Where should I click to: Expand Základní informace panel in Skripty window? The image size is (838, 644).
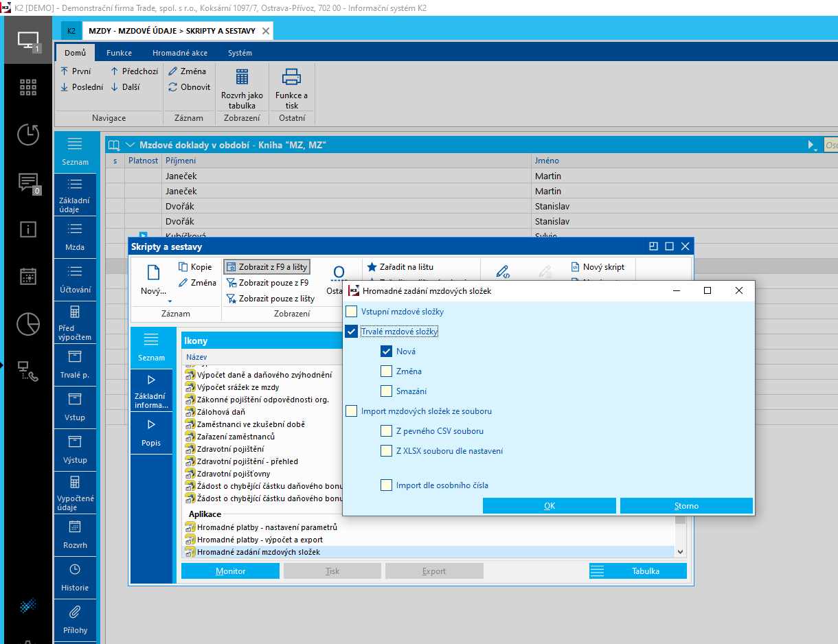[151, 391]
